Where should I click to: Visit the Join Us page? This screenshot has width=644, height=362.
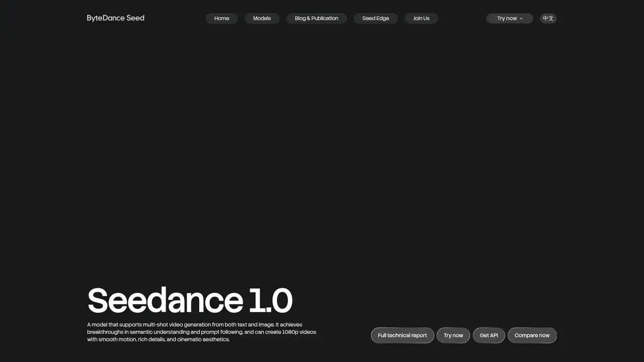click(x=421, y=19)
